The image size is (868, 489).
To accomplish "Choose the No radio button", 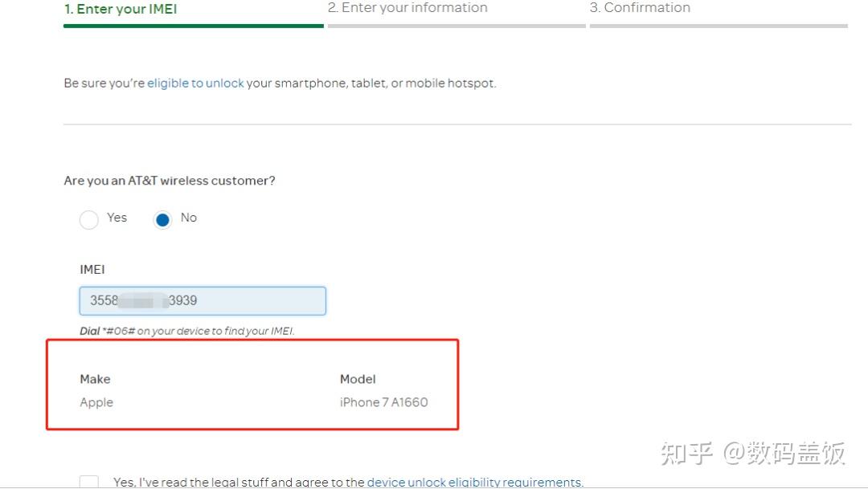I will click(163, 219).
